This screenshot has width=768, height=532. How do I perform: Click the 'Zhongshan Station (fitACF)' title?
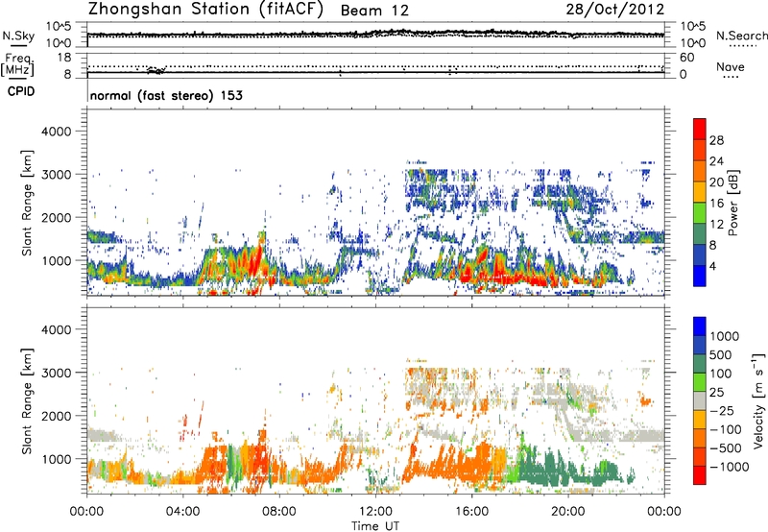click(x=205, y=10)
